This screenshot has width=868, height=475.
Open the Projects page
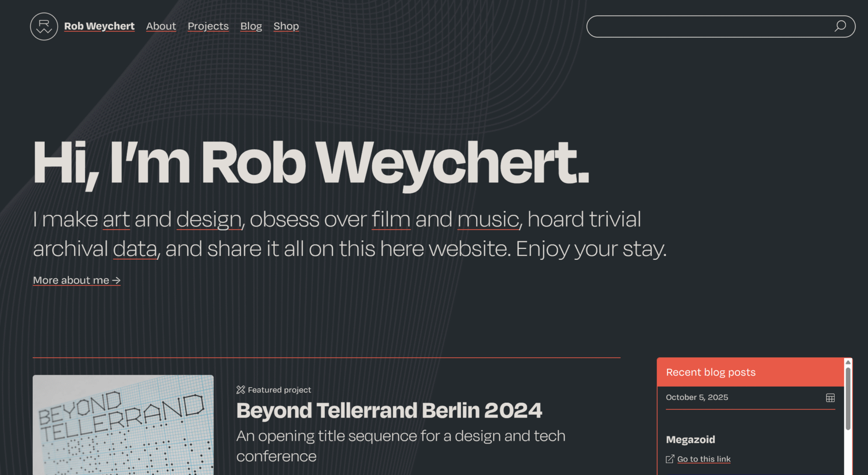tap(208, 26)
